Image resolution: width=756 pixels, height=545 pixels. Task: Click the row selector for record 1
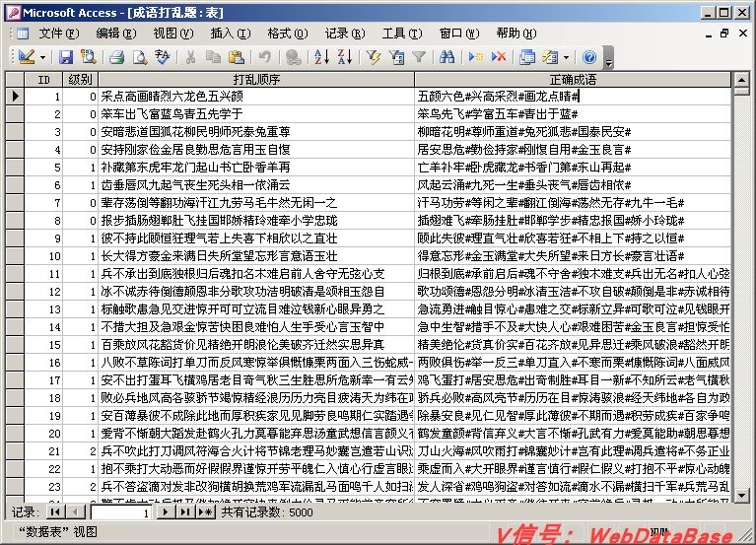click(x=15, y=97)
